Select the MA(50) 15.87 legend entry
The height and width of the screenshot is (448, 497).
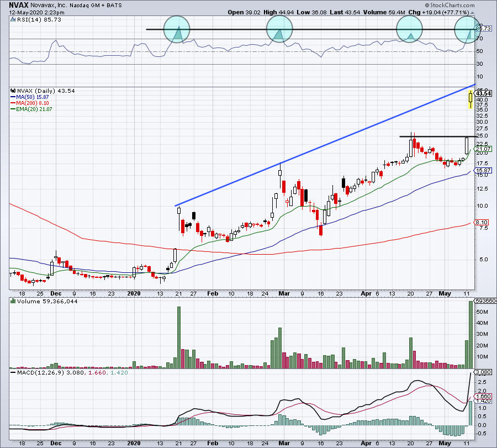coord(31,97)
